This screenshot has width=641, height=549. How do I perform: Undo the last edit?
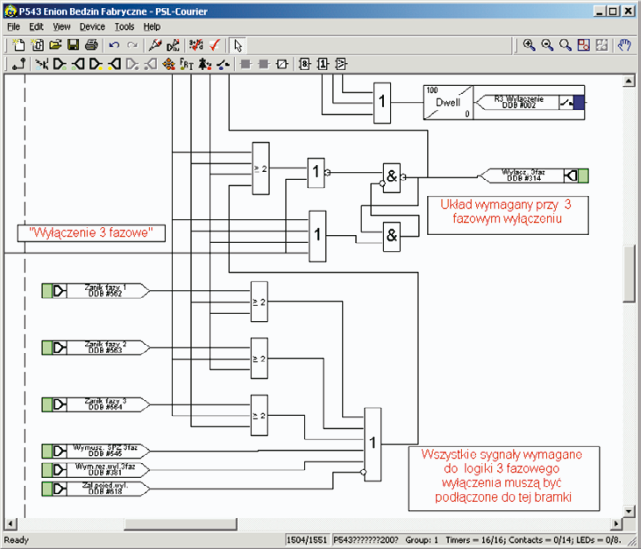114,45
